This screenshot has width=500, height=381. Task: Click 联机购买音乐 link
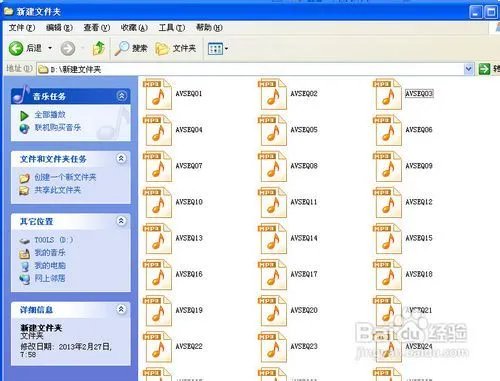58,128
